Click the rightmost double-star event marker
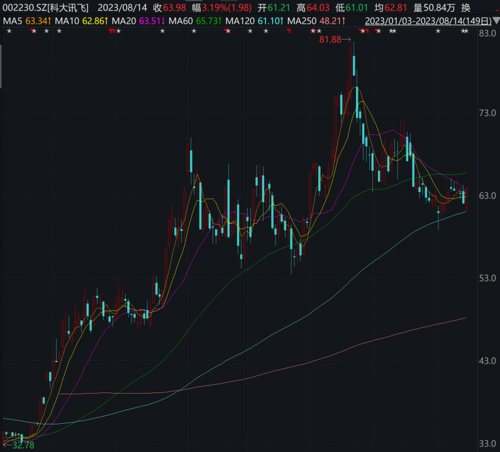Image resolution: width=500 pixels, height=452 pixels. (x=465, y=31)
